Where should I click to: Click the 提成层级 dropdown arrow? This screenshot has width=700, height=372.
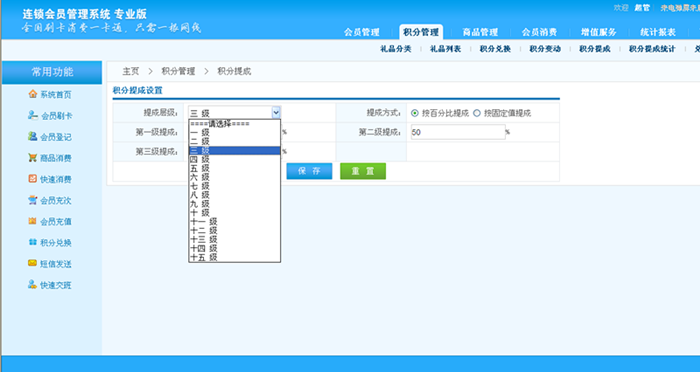(276, 113)
